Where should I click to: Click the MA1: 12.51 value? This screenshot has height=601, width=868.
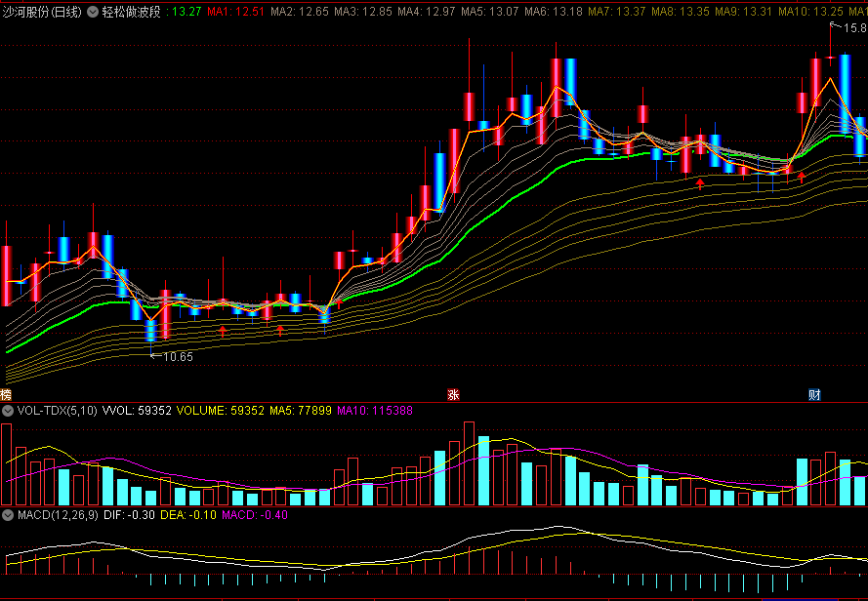[236, 12]
